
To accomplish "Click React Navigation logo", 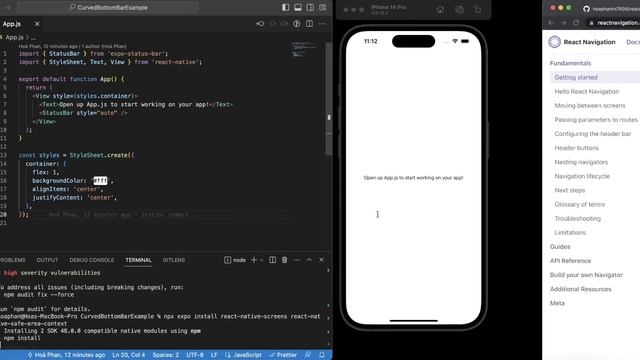I will coord(555,42).
